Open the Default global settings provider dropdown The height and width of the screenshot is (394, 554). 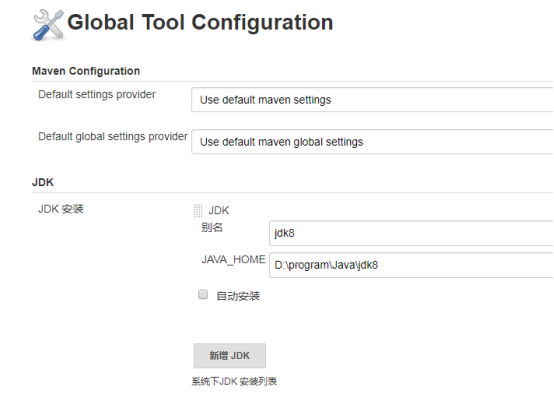[372, 142]
